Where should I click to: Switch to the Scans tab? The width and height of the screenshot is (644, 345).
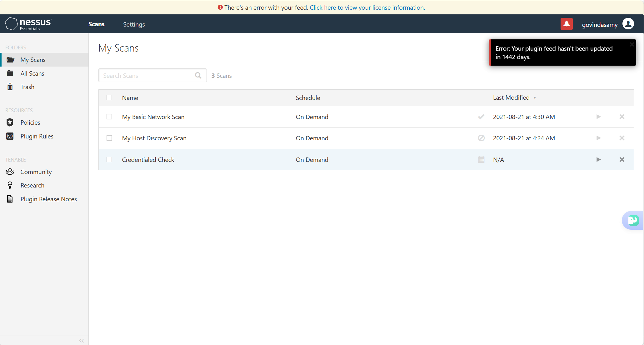(x=96, y=24)
